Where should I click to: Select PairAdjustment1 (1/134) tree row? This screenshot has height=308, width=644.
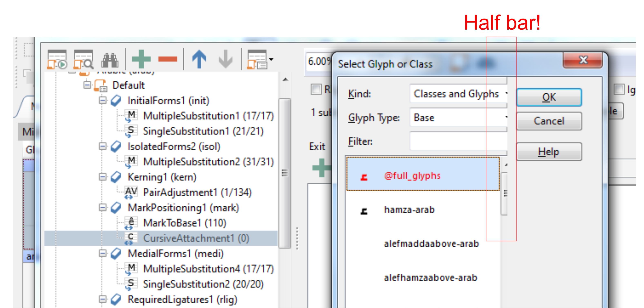(x=197, y=192)
